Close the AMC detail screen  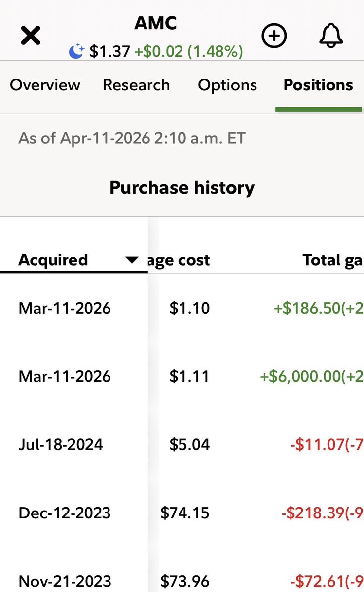(31, 37)
